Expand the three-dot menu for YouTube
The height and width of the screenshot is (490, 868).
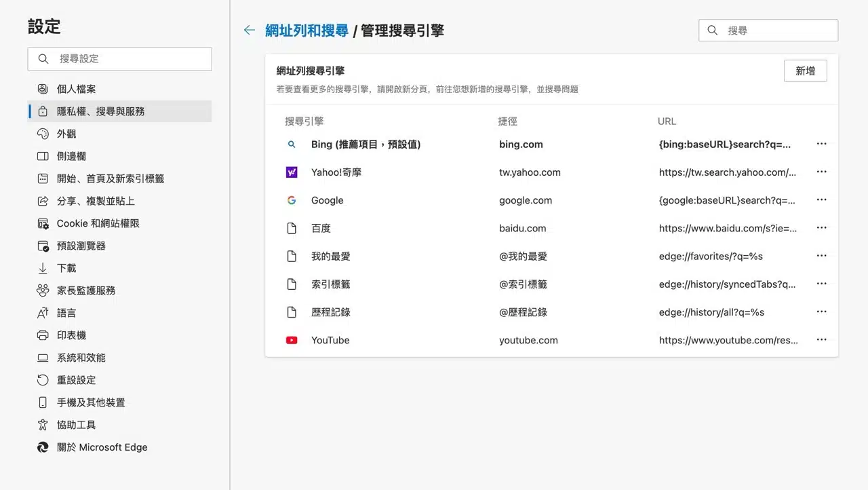pyautogui.click(x=821, y=340)
